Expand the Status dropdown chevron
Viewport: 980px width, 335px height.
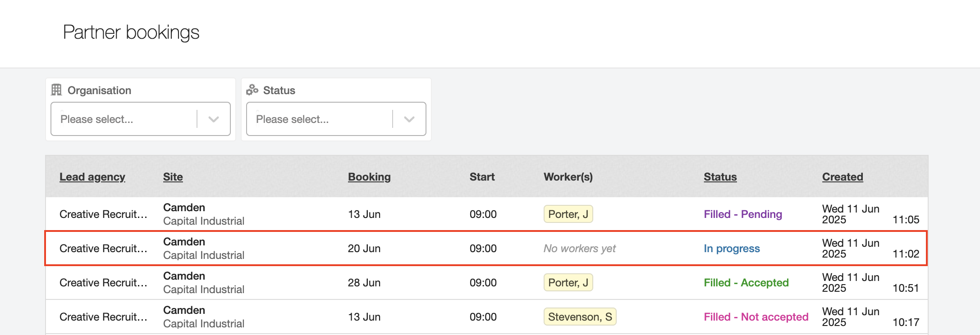pyautogui.click(x=409, y=119)
